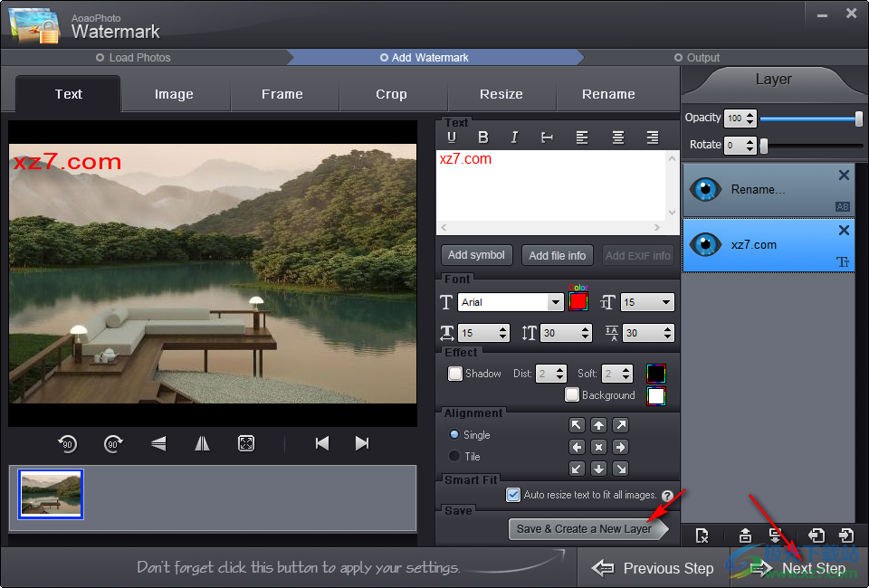The width and height of the screenshot is (869, 588).
Task: Adjust the text outline width spinner showing 15
Action: tap(502, 333)
